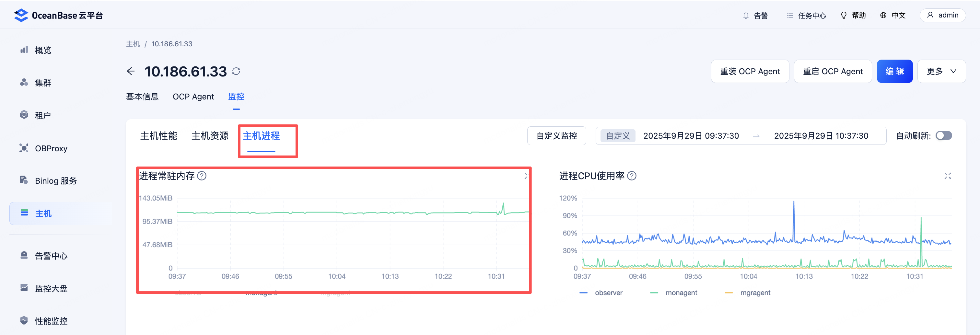Click the 重启 OCP Agent button
The height and width of the screenshot is (335, 980).
833,71
